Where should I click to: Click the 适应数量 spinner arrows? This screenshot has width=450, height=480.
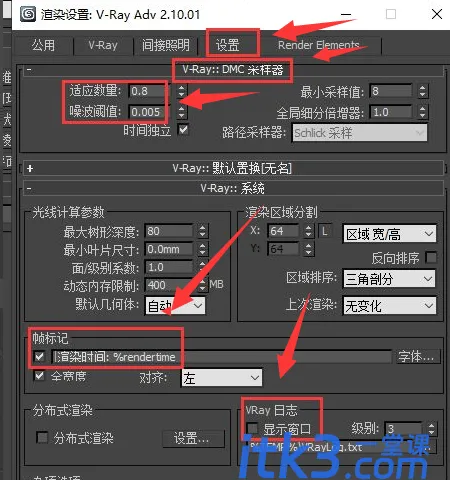(x=181, y=91)
